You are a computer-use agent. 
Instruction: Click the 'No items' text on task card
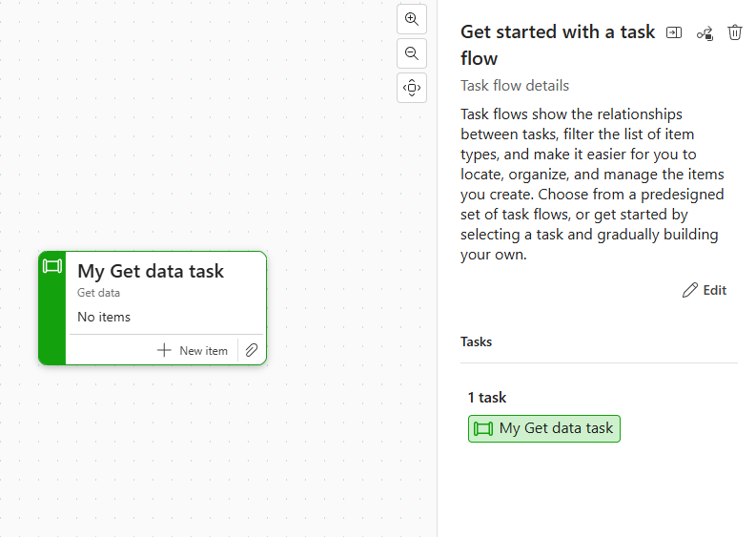pyautogui.click(x=104, y=317)
